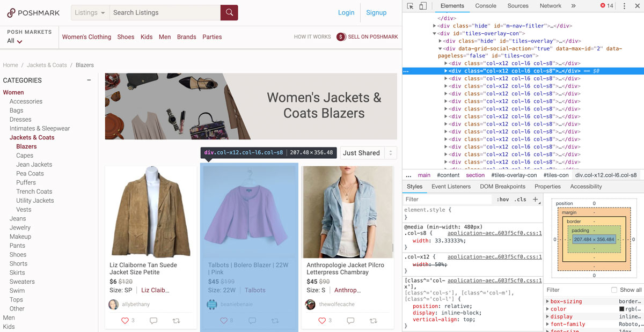Select the section breadcrumb in DevTools
The width and height of the screenshot is (644, 332).
(x=475, y=175)
